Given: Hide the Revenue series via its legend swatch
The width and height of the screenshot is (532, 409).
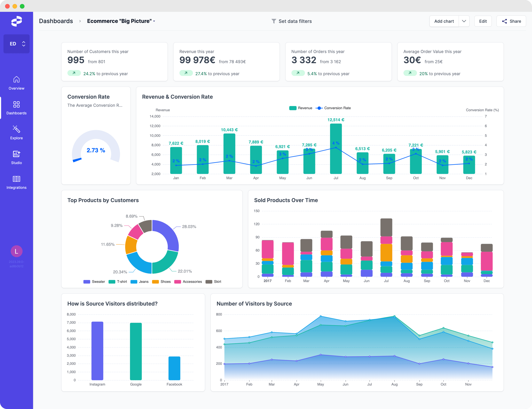Looking at the screenshot, I should (x=293, y=108).
